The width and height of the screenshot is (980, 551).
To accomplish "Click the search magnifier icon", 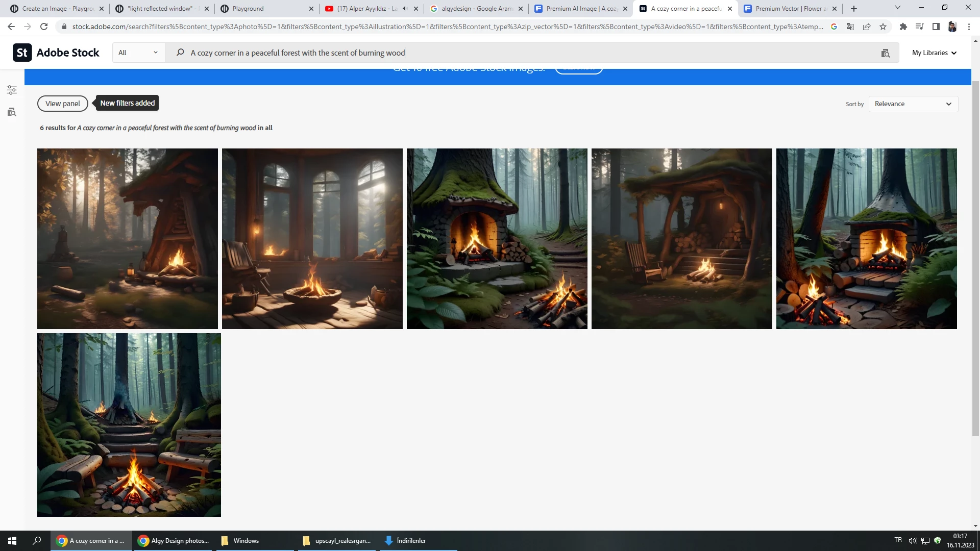I will 180,53.
